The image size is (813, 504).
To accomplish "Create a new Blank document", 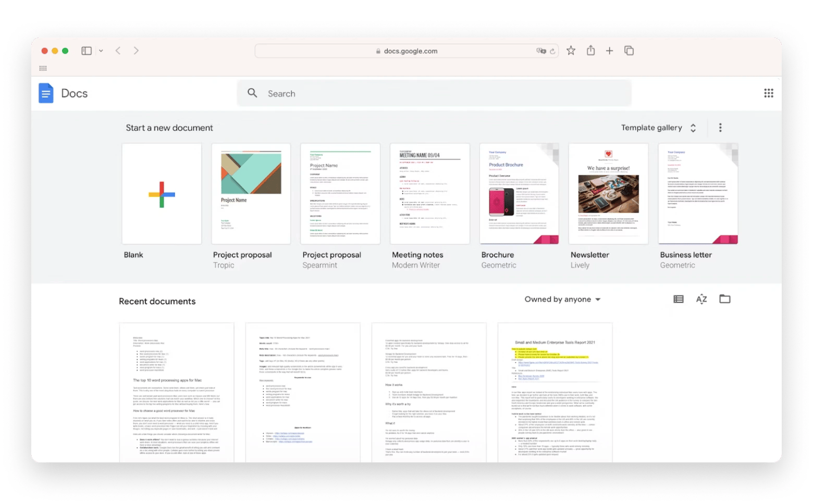I will [162, 194].
